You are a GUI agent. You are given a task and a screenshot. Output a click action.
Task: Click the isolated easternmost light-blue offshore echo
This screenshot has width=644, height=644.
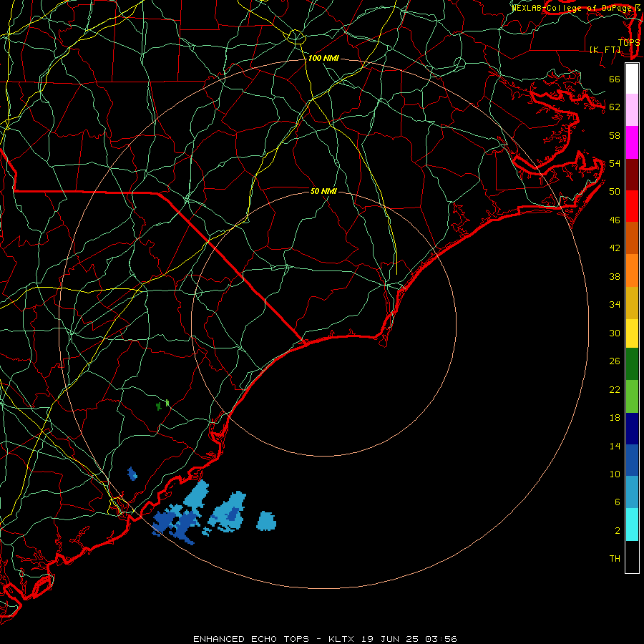pyautogui.click(x=266, y=521)
